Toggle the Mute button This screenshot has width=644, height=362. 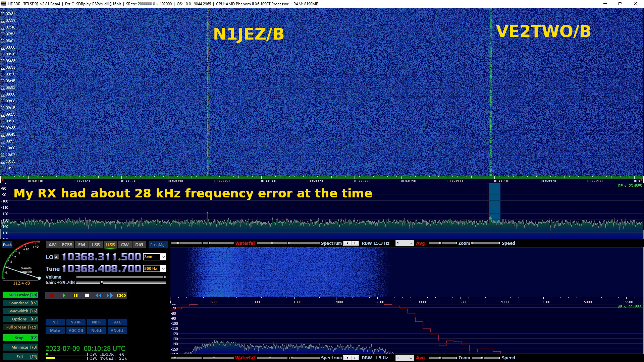point(55,330)
